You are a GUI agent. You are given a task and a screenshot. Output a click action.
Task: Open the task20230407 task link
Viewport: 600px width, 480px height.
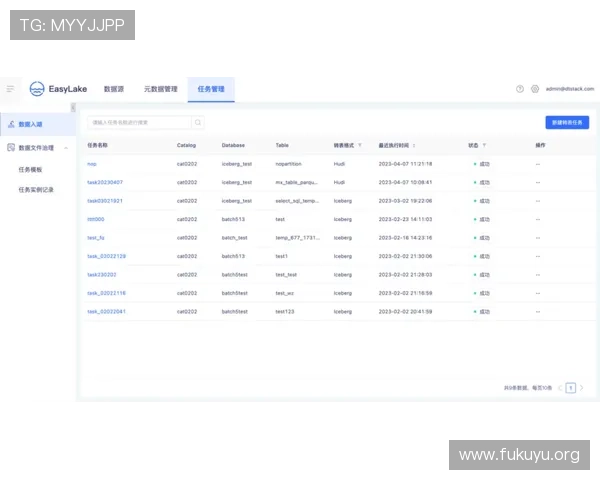105,182
